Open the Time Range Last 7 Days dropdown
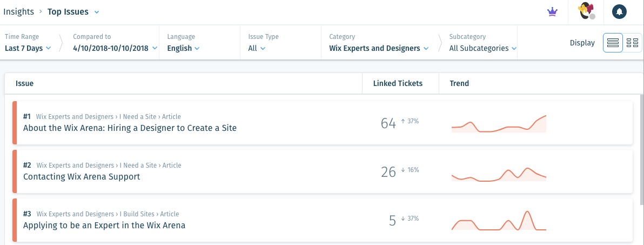This screenshot has width=644, height=245. point(28,48)
